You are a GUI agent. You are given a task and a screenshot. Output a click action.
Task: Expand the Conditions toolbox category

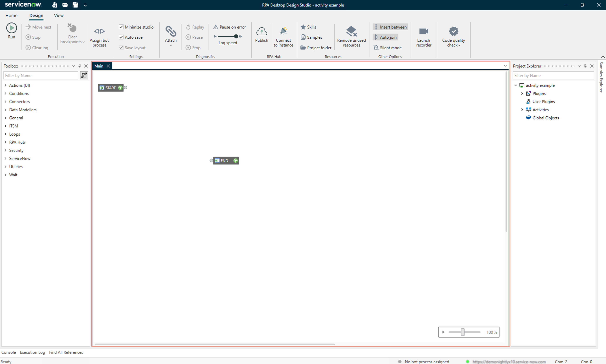pos(5,93)
